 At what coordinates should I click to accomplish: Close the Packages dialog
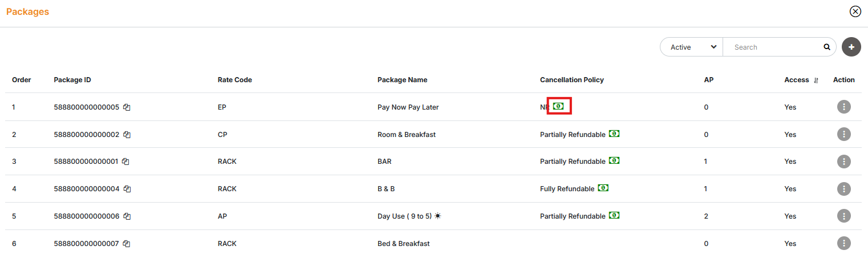pyautogui.click(x=855, y=11)
